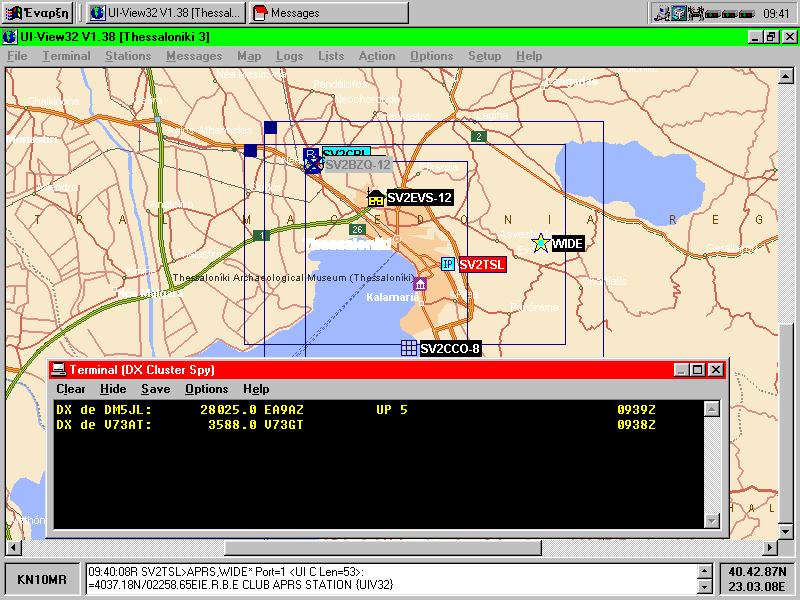This screenshot has height=600, width=800.
Task: Click map vertical scrollbar down arrow
Action: 786,531
